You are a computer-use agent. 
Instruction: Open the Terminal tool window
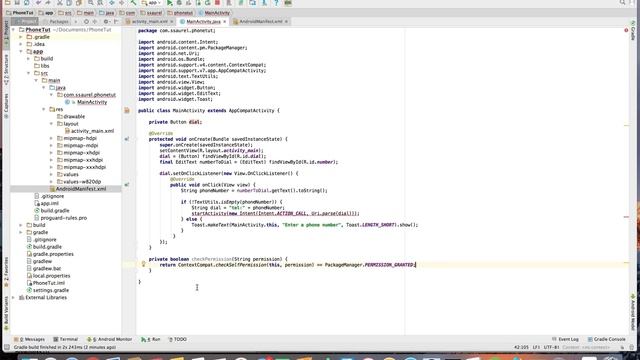(66, 339)
